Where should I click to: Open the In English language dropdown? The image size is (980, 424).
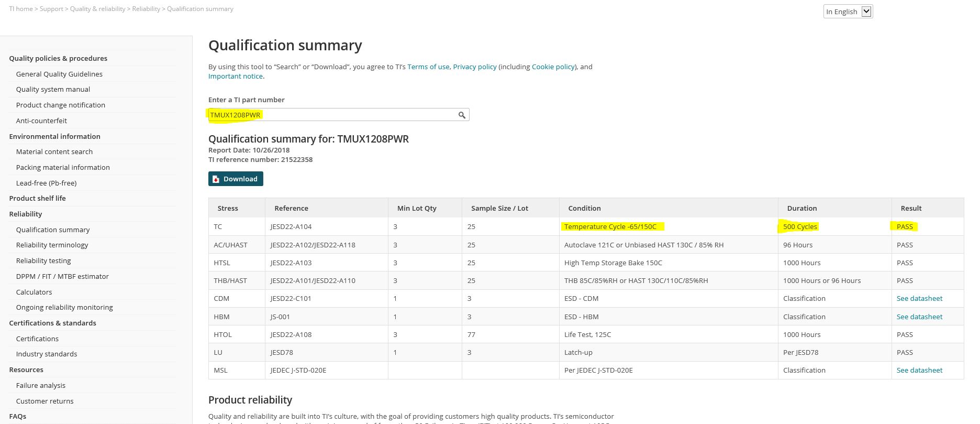[x=848, y=12]
